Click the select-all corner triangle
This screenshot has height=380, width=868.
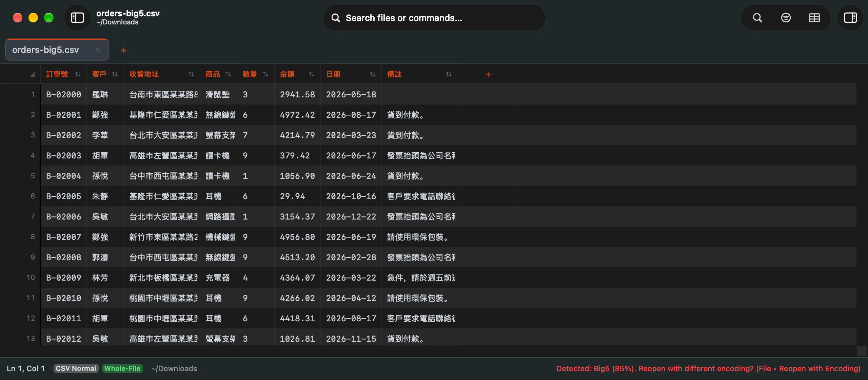pyautogui.click(x=33, y=74)
